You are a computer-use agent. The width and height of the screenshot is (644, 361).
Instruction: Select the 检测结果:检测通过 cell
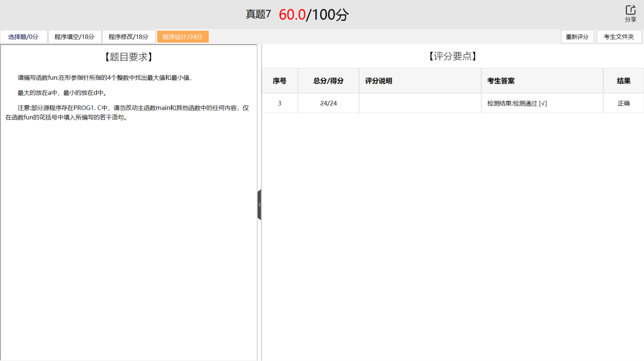pos(517,103)
